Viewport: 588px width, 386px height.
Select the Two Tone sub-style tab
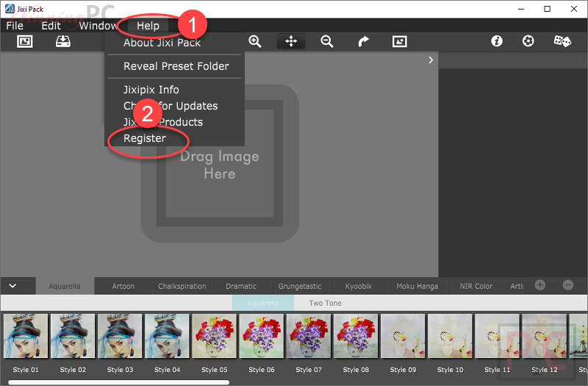click(x=325, y=303)
